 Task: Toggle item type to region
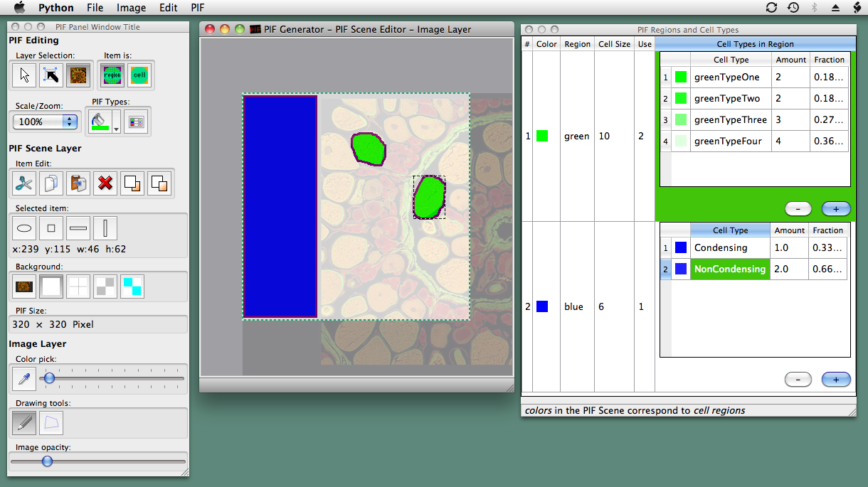click(112, 75)
